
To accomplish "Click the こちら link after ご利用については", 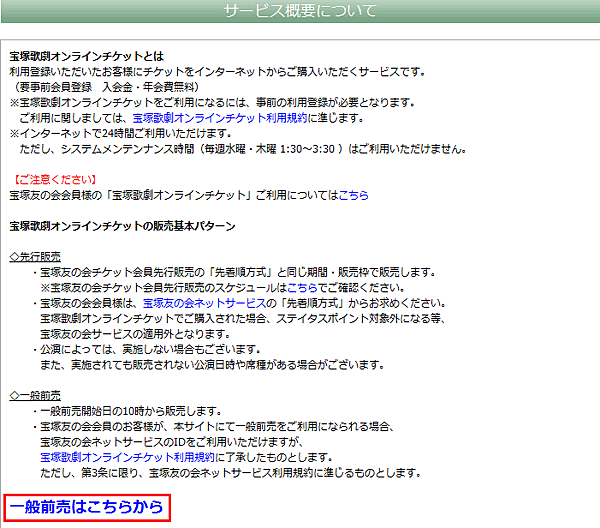I will tap(354, 196).
